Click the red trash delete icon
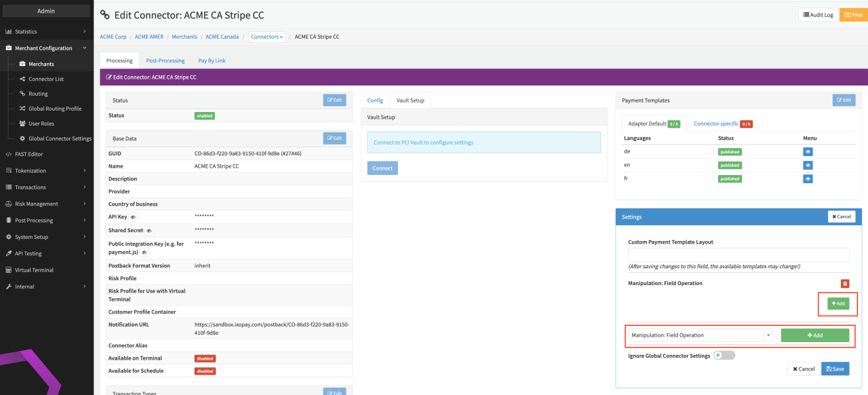Viewport: 868px width, 395px height. click(844, 284)
